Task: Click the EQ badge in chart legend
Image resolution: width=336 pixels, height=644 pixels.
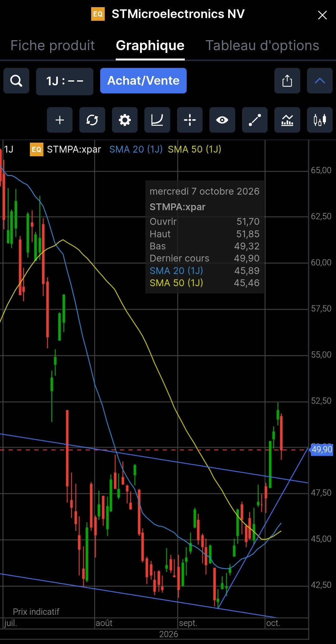Action: pos(36,149)
